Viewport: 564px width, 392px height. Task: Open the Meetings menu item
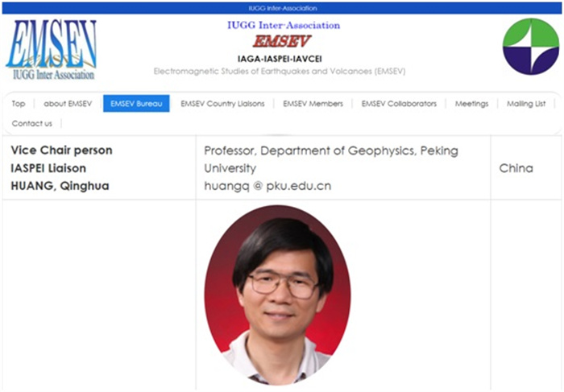pyautogui.click(x=471, y=104)
